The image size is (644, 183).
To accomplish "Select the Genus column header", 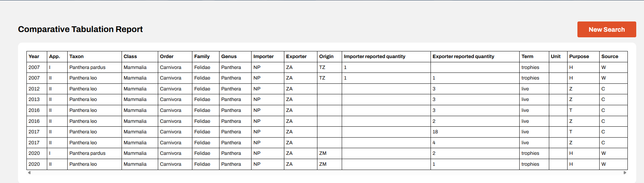I will pyautogui.click(x=235, y=56).
